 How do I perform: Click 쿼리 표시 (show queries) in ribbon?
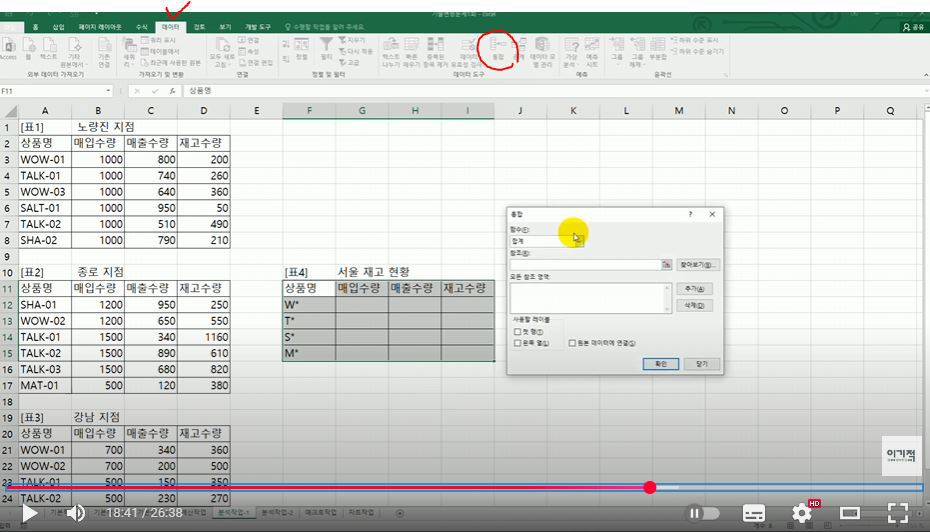point(158,40)
